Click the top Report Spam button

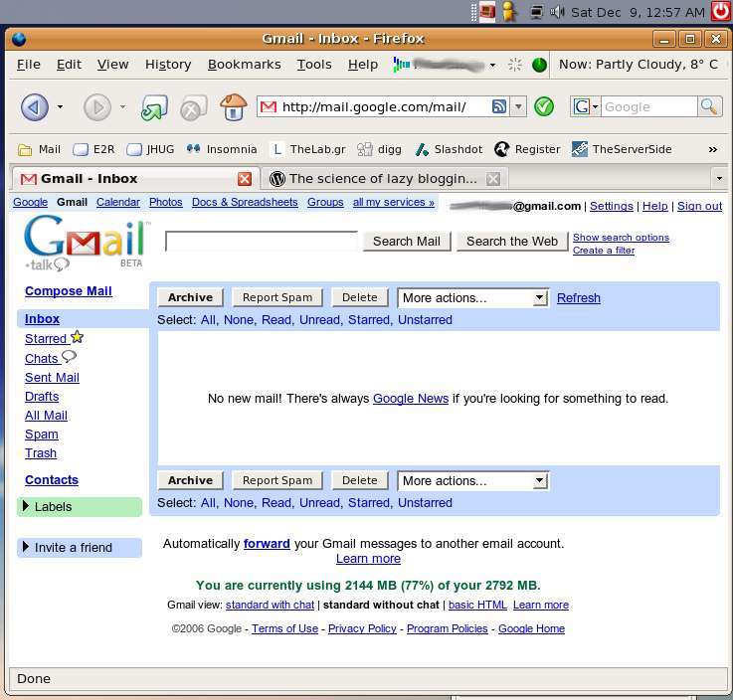tap(277, 297)
